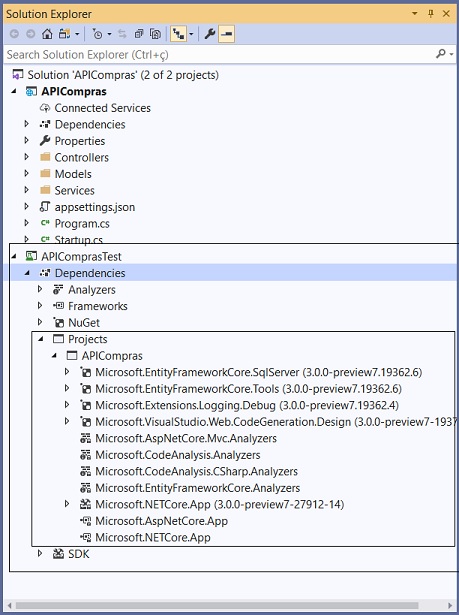Toggle the Preview Selected Items button
The width and height of the screenshot is (459, 615).
[227, 34]
